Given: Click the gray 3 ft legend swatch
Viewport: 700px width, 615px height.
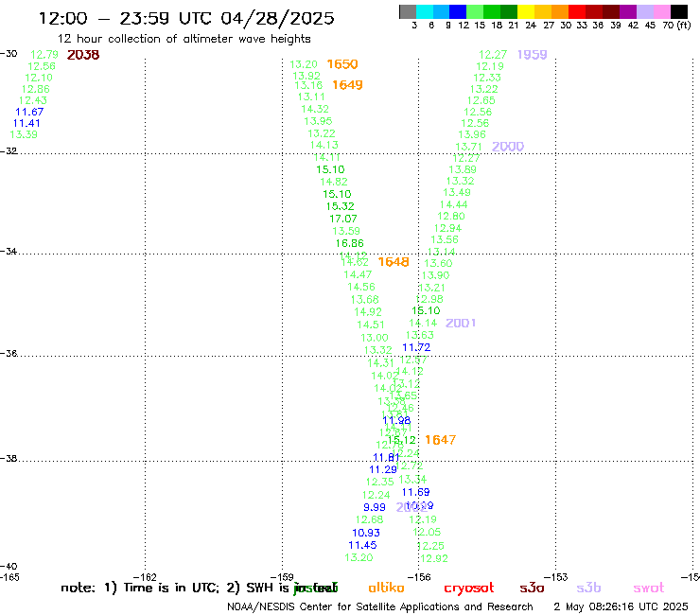Looking at the screenshot, I should click(x=408, y=11).
